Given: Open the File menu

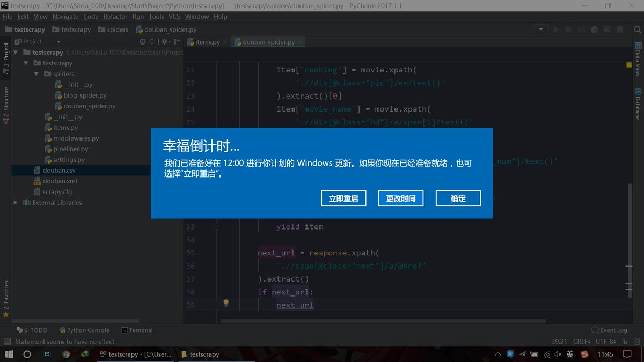Looking at the screenshot, I should click(x=7, y=17).
